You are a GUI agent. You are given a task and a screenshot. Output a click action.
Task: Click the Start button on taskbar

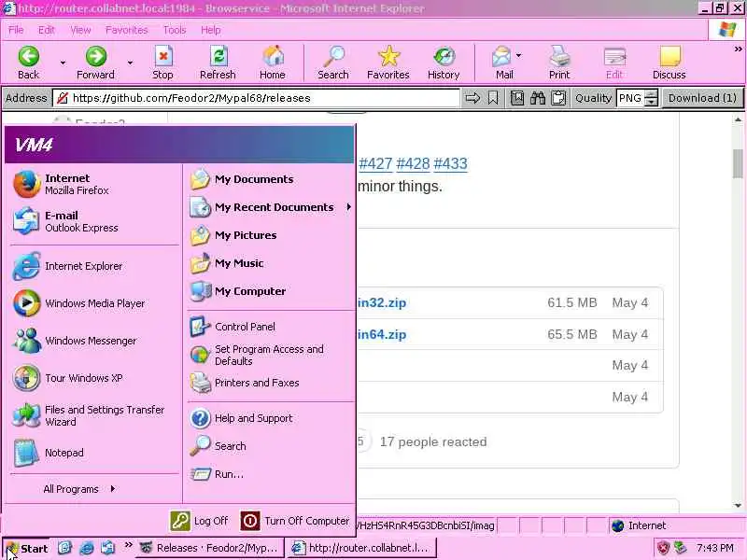coord(27,549)
